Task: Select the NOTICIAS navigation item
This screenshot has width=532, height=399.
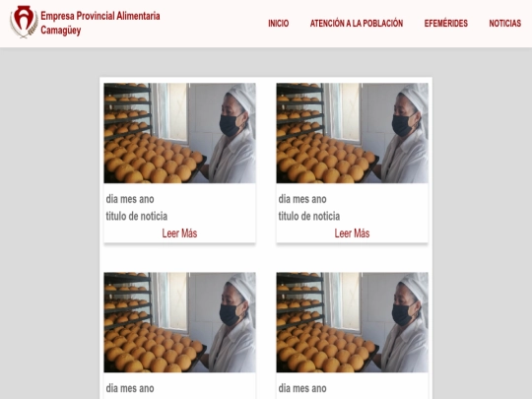Action: pyautogui.click(x=504, y=24)
